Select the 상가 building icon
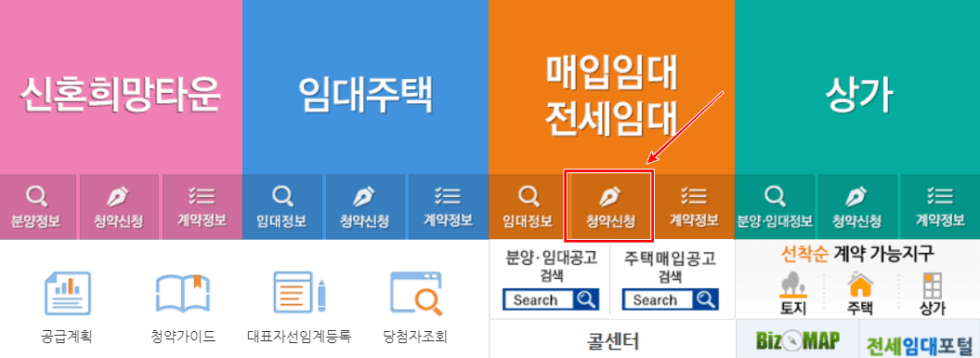The image size is (980, 358). tap(933, 286)
